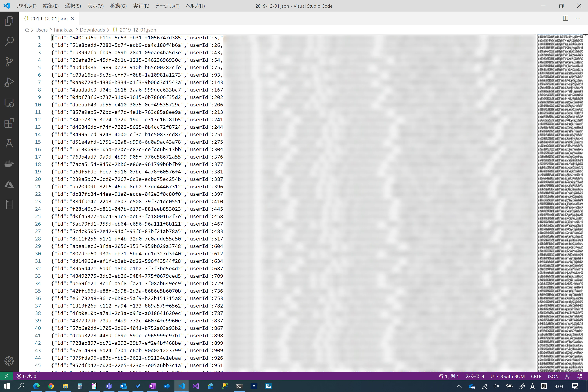Click Downloads in the breadcrumb path
Screen dimensions: 588x392
tap(92, 30)
